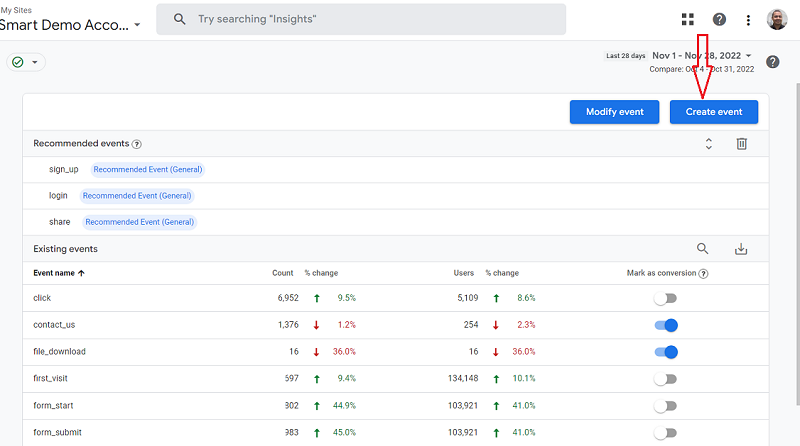The image size is (800, 446).
Task: Open help icon beside the date range
Action: 772,62
